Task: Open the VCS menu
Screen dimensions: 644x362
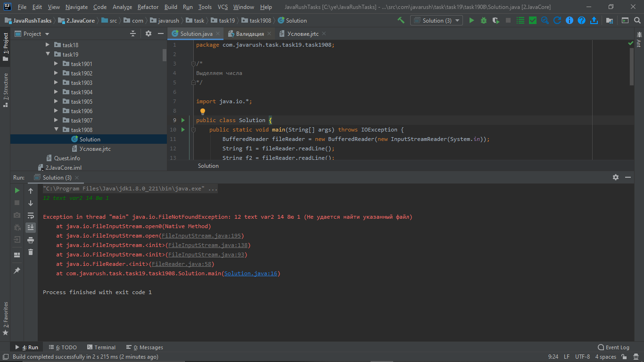Action: pos(223,7)
